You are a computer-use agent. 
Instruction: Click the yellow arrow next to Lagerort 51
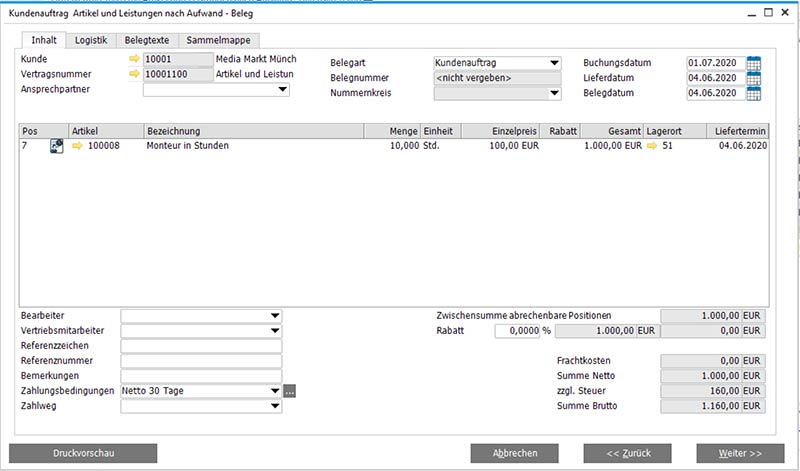[x=653, y=146]
